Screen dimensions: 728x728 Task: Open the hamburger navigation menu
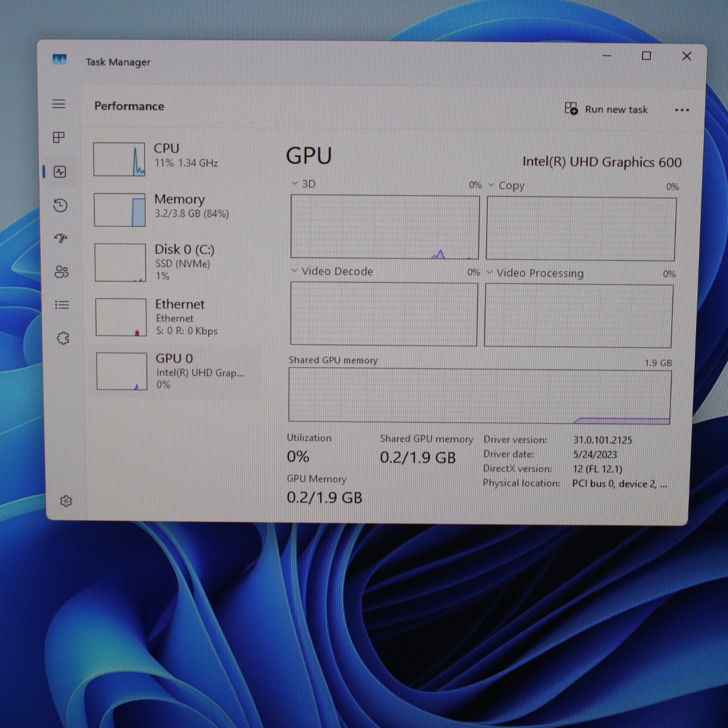tap(59, 103)
